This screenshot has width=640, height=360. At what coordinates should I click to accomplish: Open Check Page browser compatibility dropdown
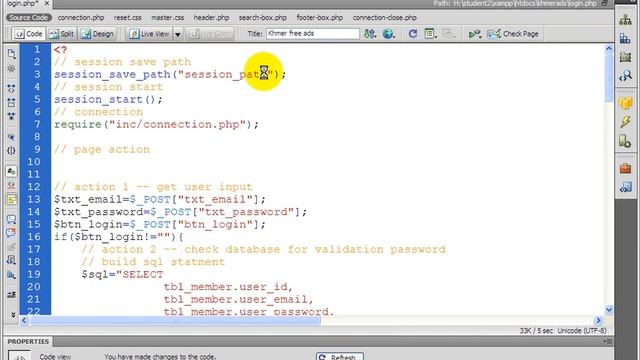513,34
